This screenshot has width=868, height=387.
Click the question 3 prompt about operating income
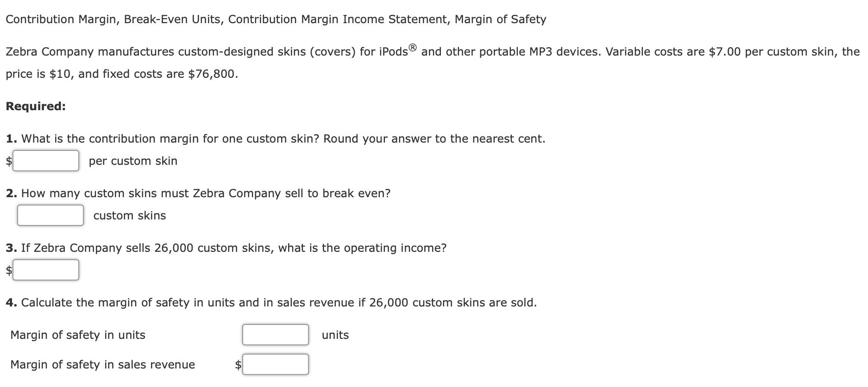point(226,248)
